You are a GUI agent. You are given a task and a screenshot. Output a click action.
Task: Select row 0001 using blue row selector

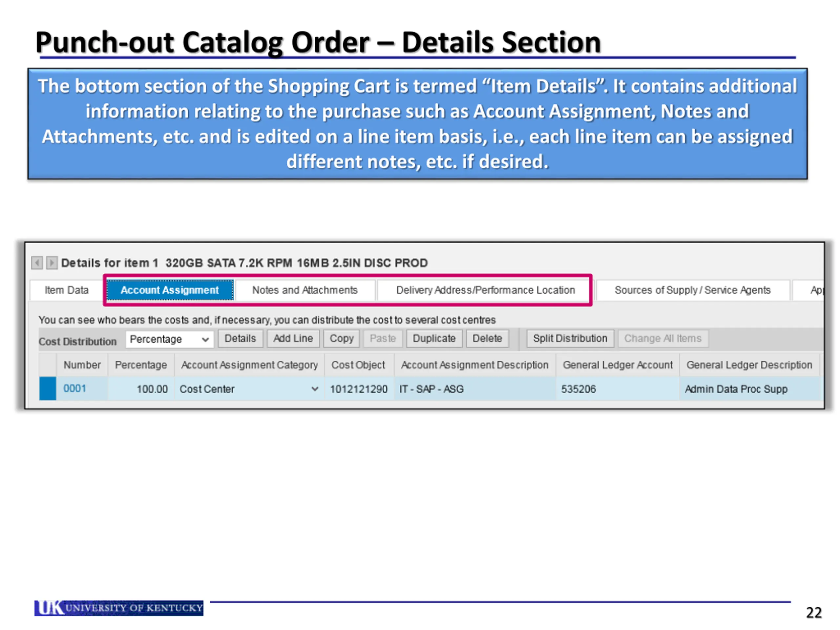(x=48, y=388)
